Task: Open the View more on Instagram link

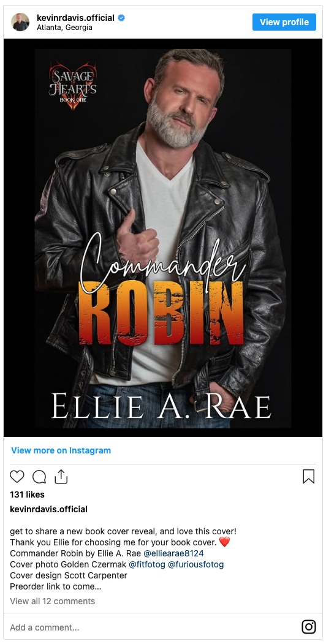Action: 61,450
